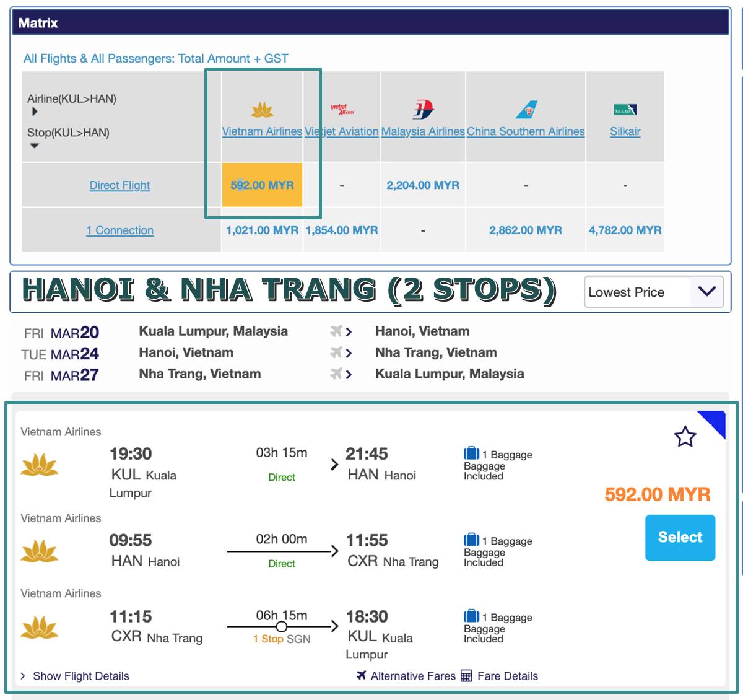The image size is (743, 700).
Task: Click the 19:30 KUL departure time
Action: pyautogui.click(x=131, y=454)
